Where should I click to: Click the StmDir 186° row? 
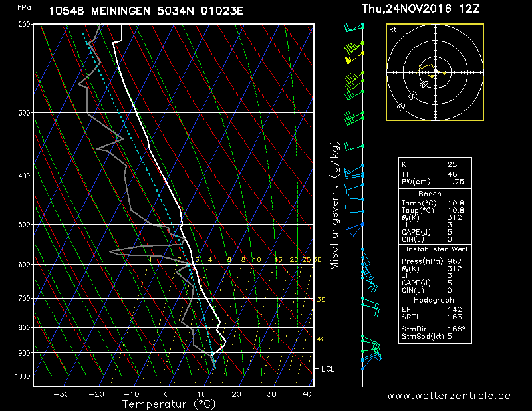point(435,329)
